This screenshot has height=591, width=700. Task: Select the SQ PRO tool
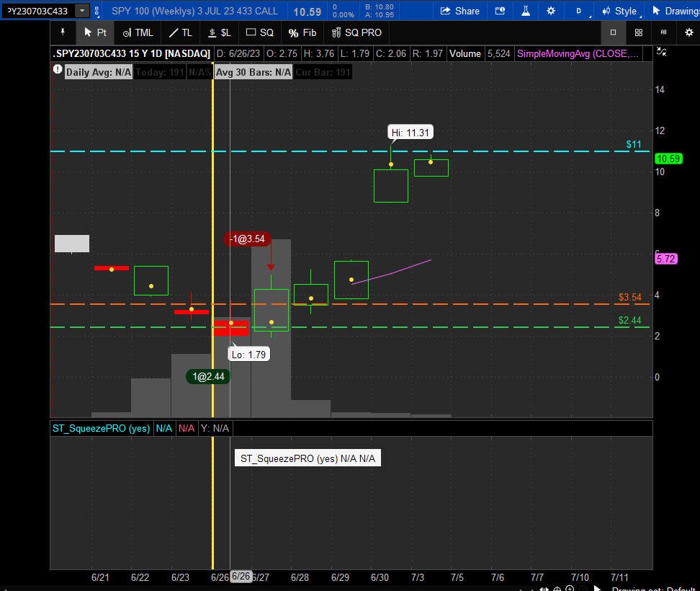pos(356,32)
